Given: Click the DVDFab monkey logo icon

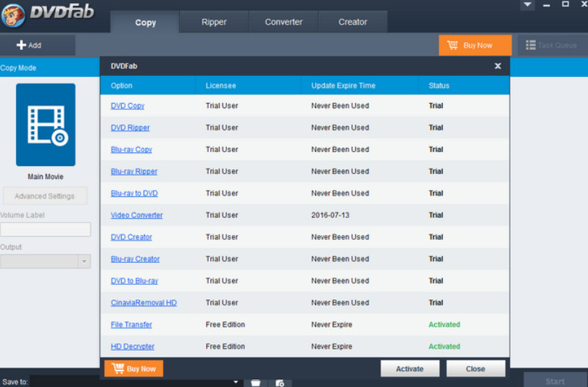Looking at the screenshot, I should [x=13, y=15].
